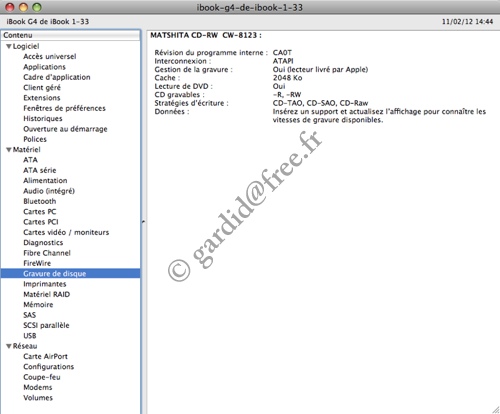
Task: Select Volumes at the list bottom
Action: click(38, 397)
